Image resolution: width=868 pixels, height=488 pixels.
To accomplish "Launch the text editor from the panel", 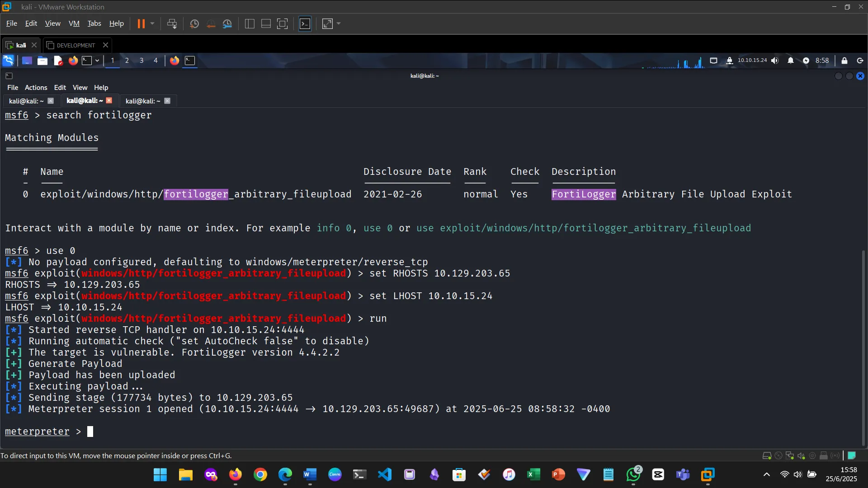I will point(58,60).
